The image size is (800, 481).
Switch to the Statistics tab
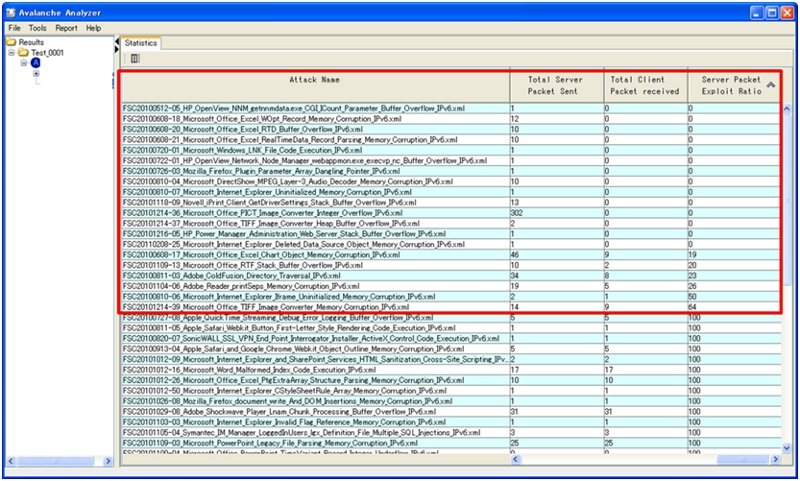[x=141, y=43]
